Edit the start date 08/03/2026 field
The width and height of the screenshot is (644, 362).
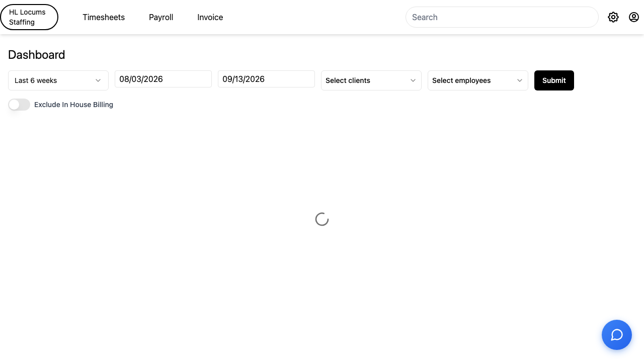pyautogui.click(x=163, y=79)
